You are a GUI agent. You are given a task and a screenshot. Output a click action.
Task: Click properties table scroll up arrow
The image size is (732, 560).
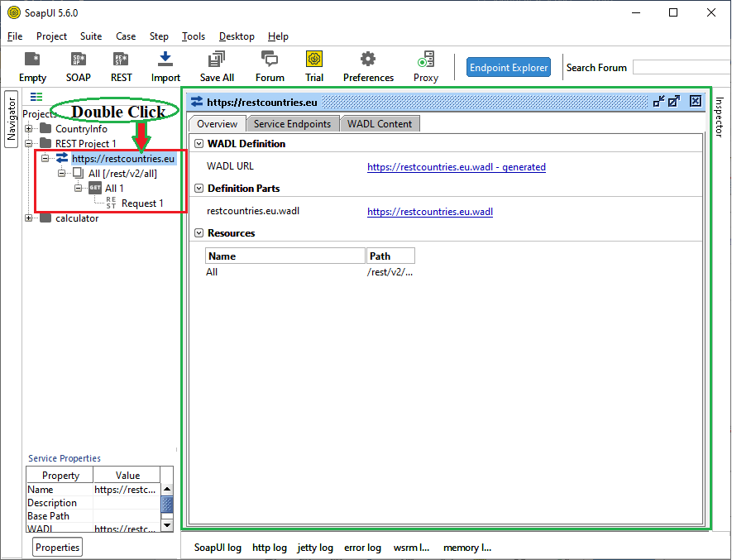(x=167, y=489)
